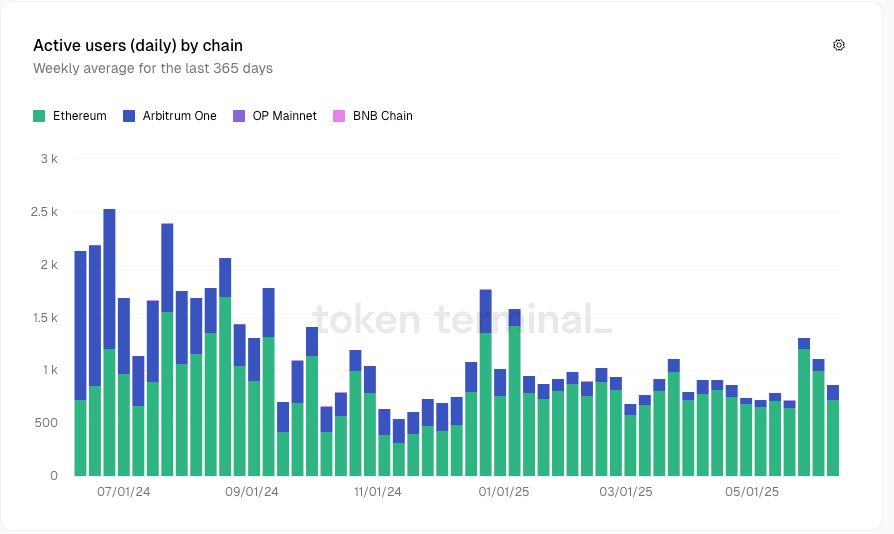894x534 pixels.
Task: Click the chart title 'Active users (daily) by chain'
Action: (138, 45)
